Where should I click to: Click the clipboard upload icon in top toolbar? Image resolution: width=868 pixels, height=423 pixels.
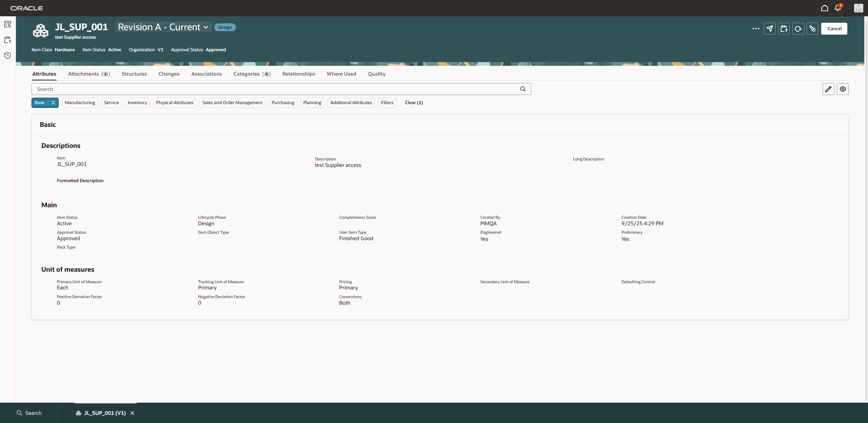784,28
